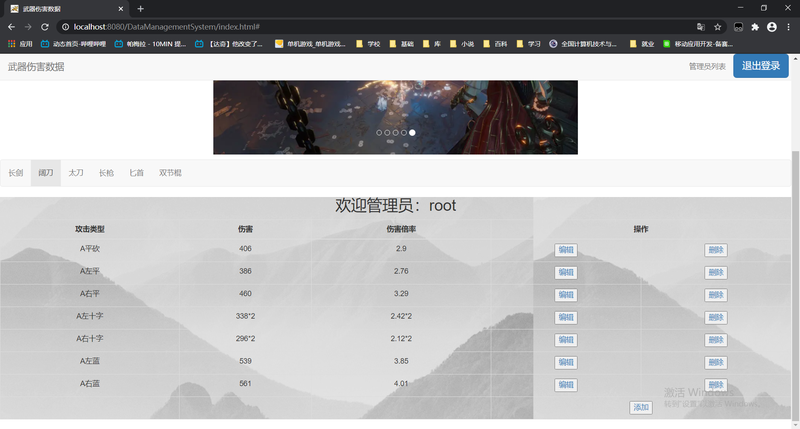Image resolution: width=800 pixels, height=429 pixels.
Task: Click the multiplier value 3.85
Action: 401,361
